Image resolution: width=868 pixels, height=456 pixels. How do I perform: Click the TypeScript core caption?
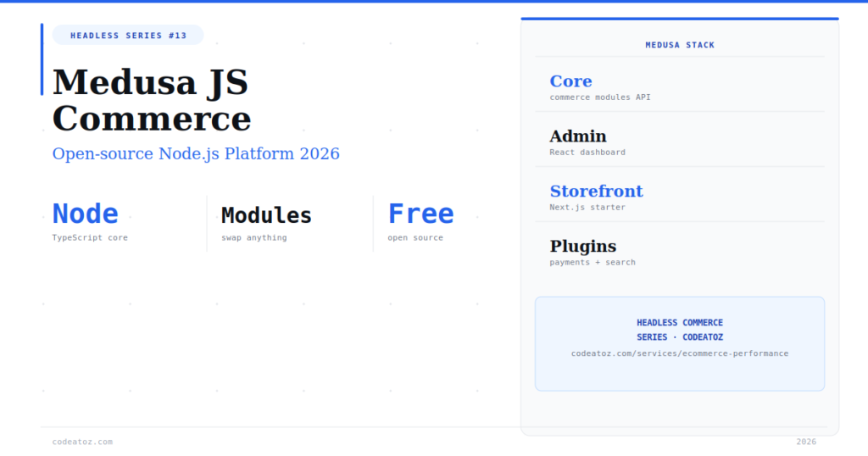coord(90,237)
